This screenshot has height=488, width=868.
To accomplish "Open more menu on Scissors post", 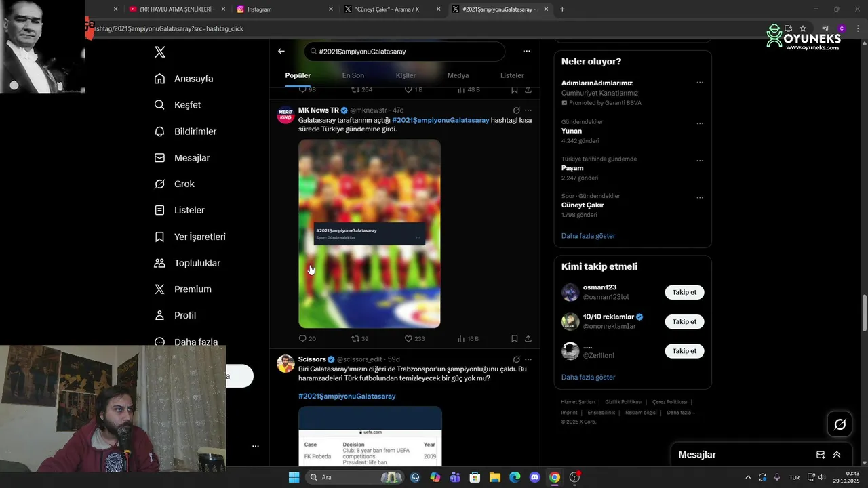I will point(528,359).
